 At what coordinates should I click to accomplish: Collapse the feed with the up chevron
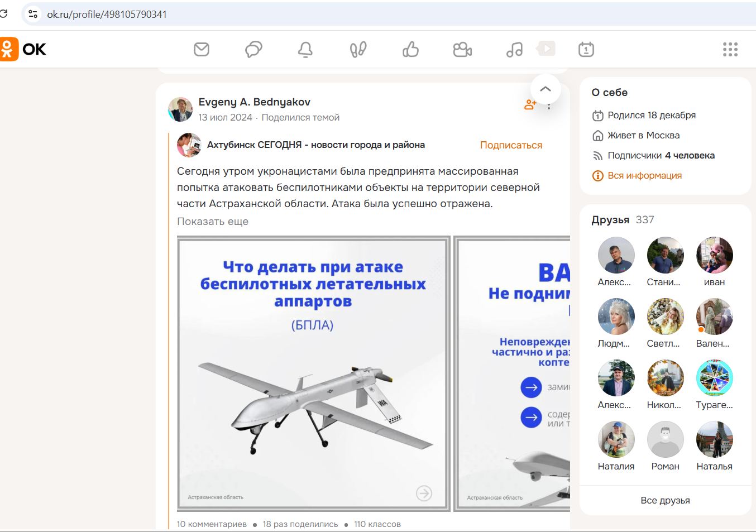[x=545, y=89]
